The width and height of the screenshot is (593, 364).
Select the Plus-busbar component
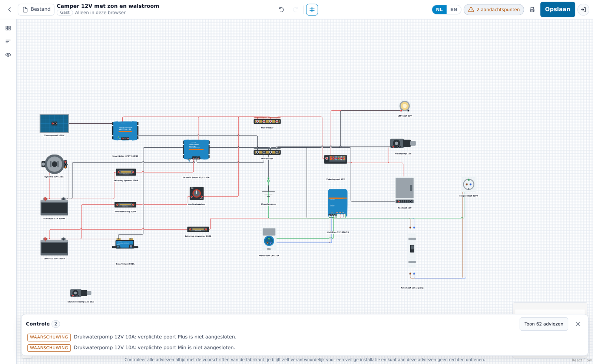[x=267, y=121]
